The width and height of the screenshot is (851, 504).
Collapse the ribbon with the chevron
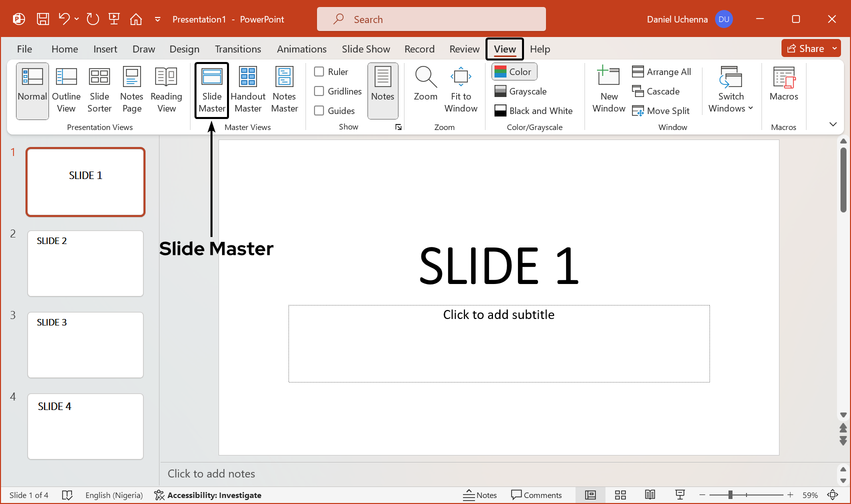832,124
